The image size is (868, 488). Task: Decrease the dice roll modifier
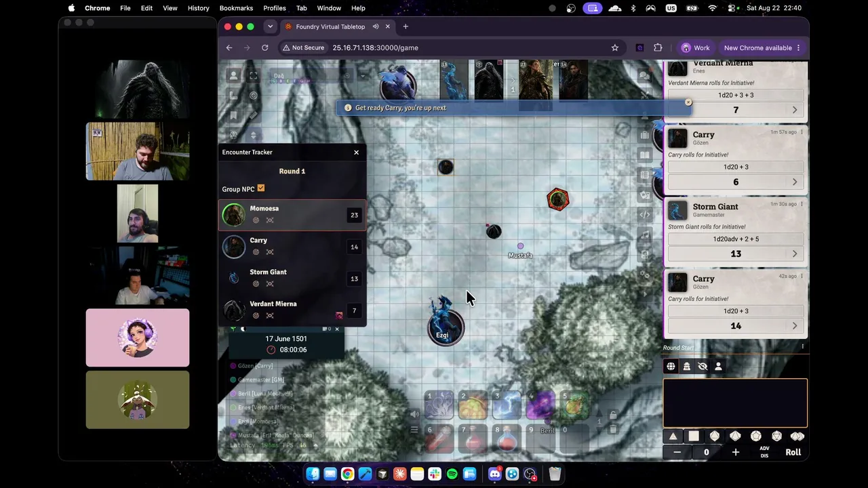(677, 452)
